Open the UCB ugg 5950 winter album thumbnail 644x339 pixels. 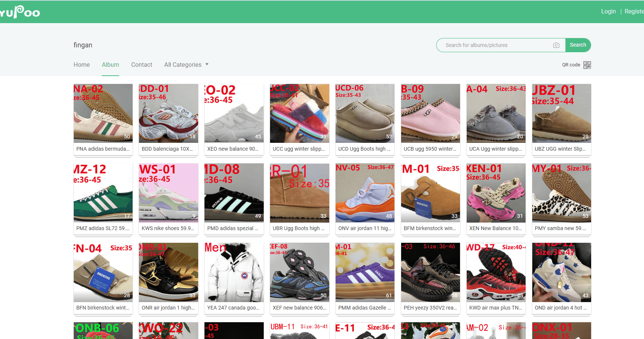431,113
